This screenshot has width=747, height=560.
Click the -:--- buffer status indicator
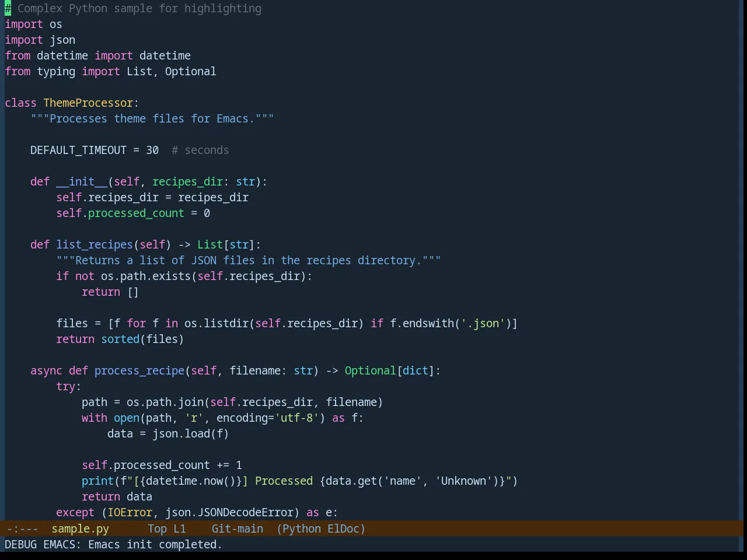[x=22, y=528]
